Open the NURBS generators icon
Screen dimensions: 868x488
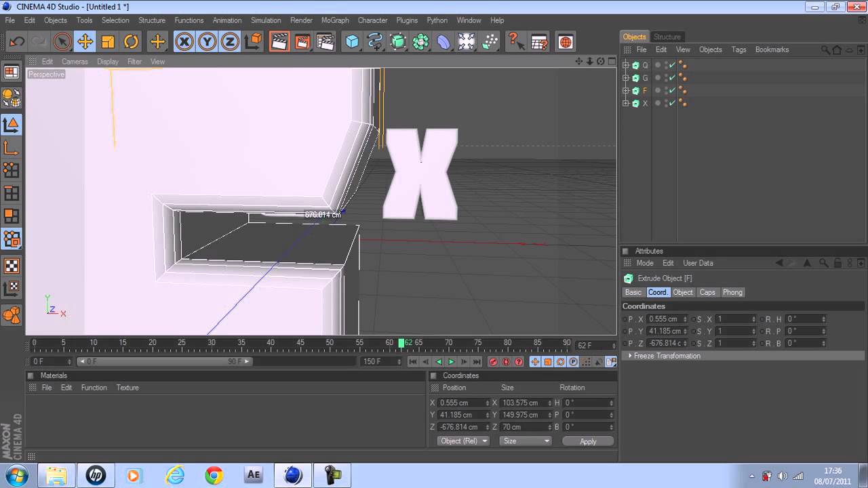point(398,42)
